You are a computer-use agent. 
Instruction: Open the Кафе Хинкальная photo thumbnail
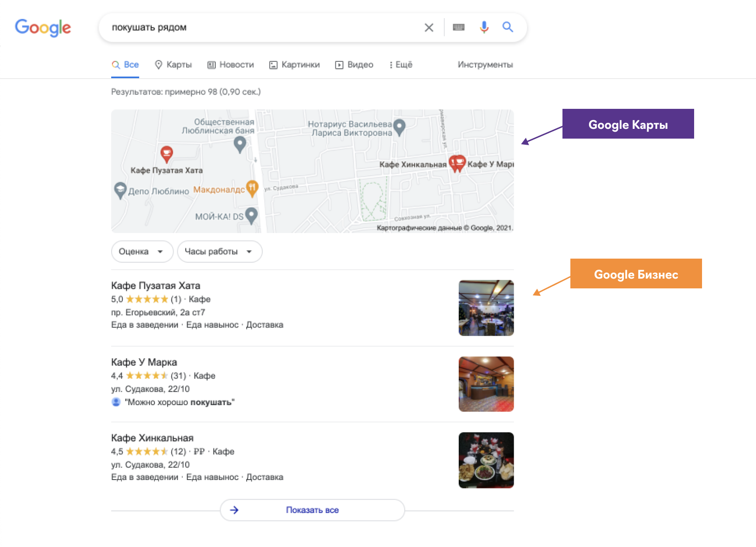click(486, 460)
